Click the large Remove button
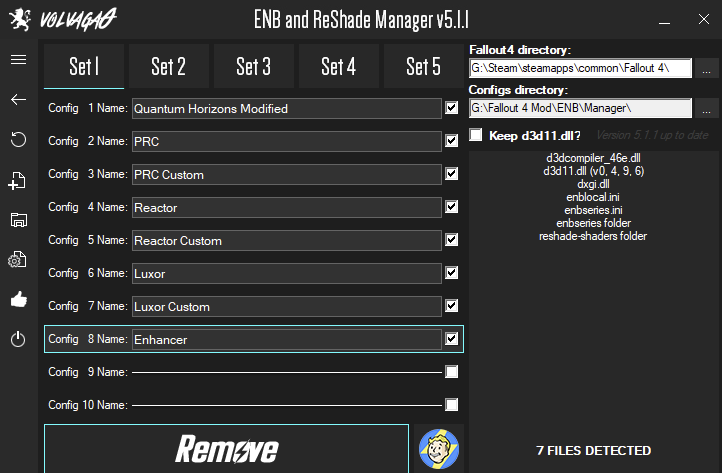Screen dimensions: 722x473 tap(227, 449)
